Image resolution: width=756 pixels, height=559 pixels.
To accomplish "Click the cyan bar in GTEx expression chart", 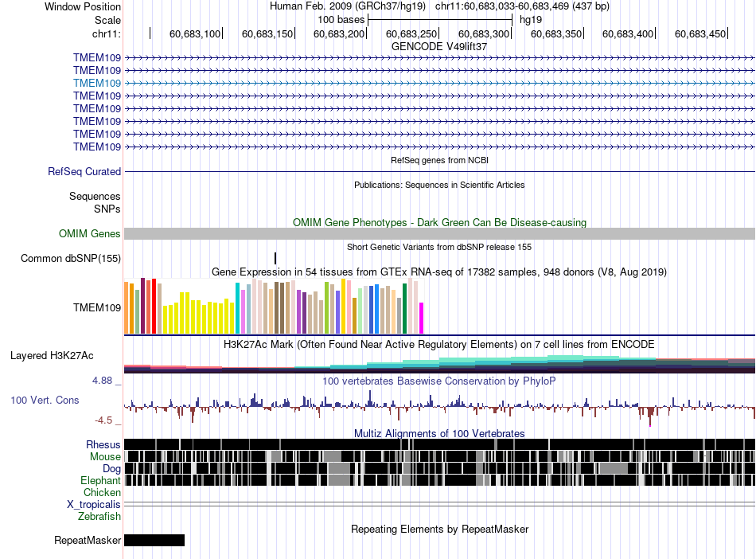I will [x=237, y=307].
